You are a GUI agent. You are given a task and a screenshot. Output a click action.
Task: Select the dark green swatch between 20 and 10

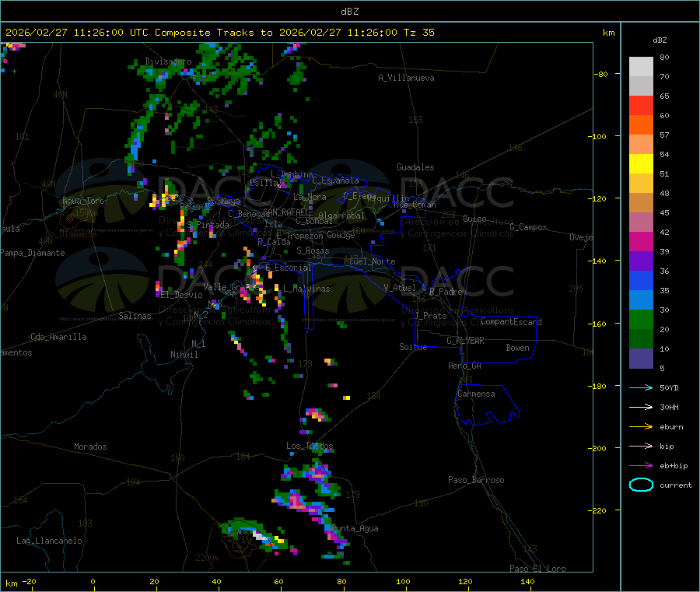(641, 339)
